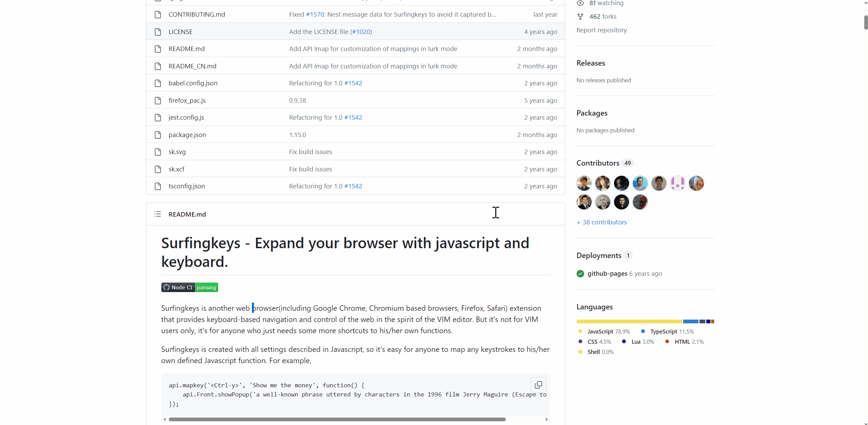This screenshot has width=868, height=425.
Task: Open the README table of contents icon
Action: point(158,214)
